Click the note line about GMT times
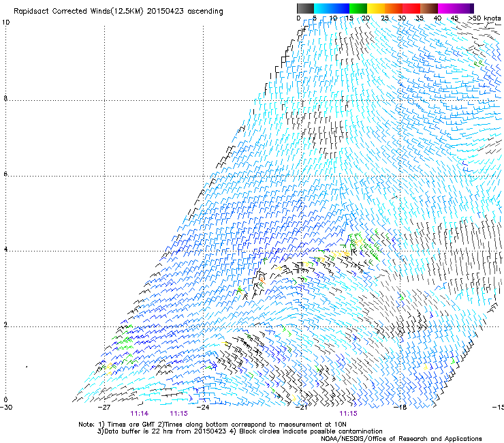Image resolution: width=504 pixels, height=443 pixels. pos(212,425)
